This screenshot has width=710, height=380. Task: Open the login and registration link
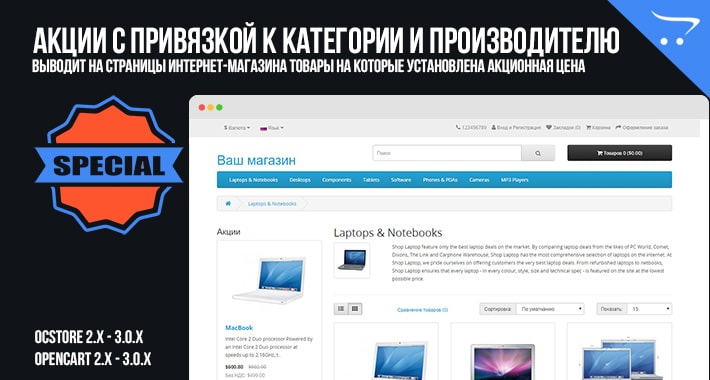click(516, 128)
